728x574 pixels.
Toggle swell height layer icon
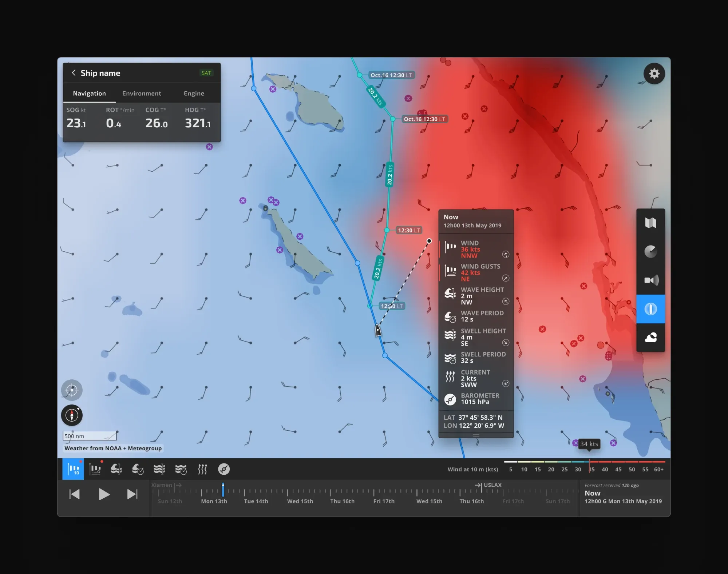coord(159,469)
